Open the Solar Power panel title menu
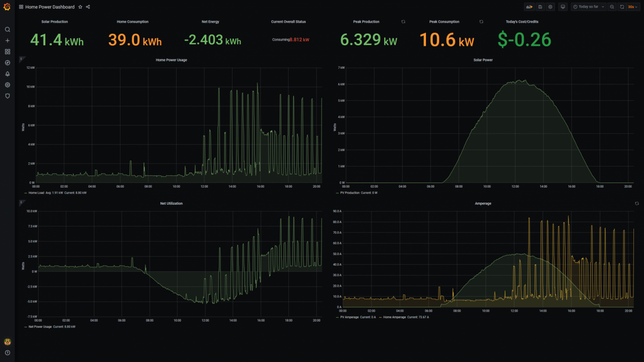644x362 pixels. point(483,60)
